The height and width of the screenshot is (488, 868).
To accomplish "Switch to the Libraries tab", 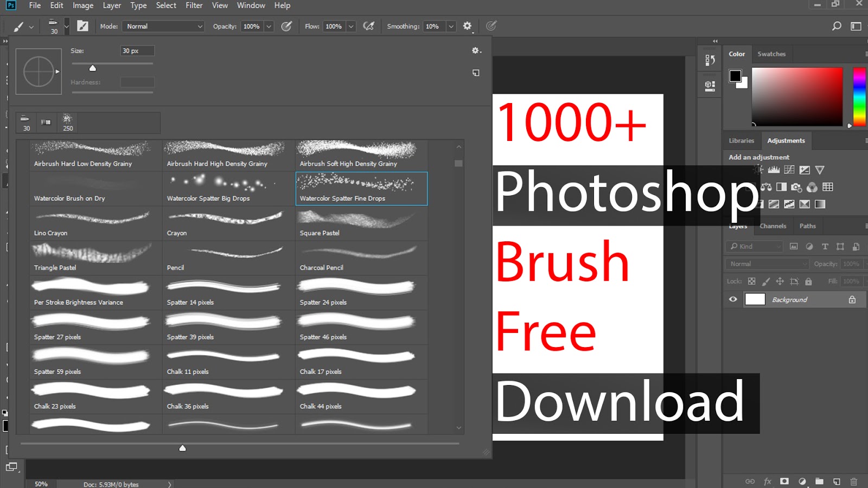I will click(x=741, y=140).
